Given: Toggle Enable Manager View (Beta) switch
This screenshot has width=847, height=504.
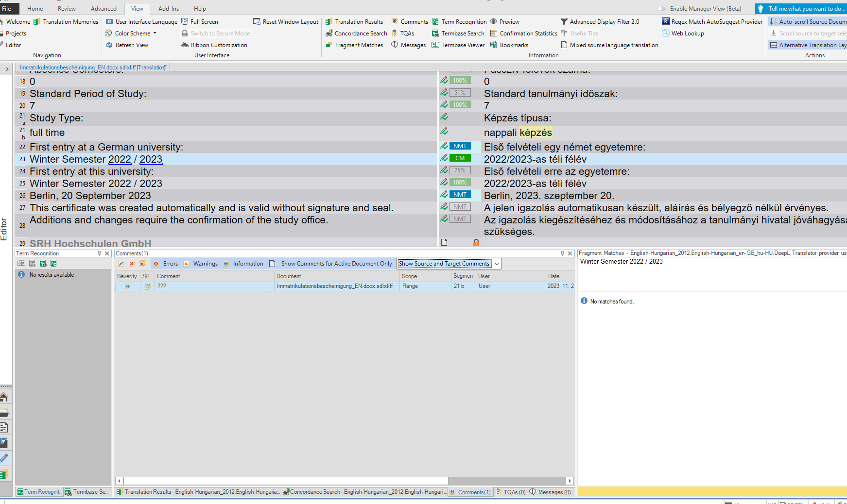Looking at the screenshot, I should (x=662, y=9).
